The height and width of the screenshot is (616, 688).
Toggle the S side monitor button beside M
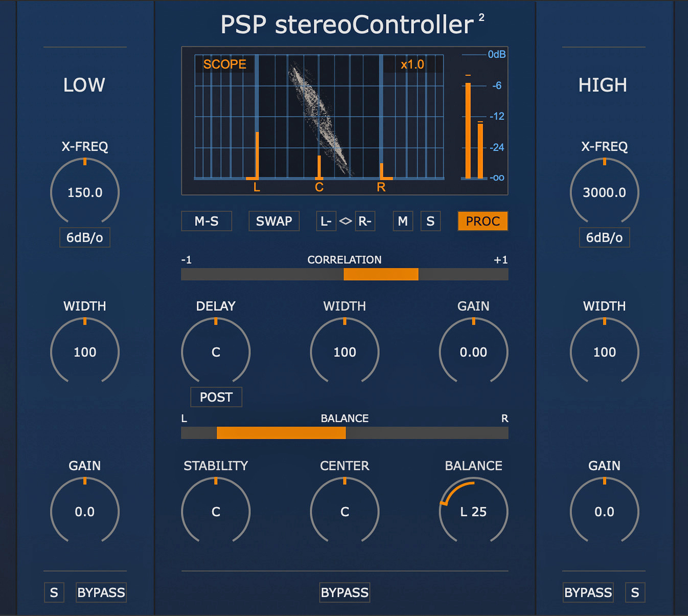tap(430, 221)
